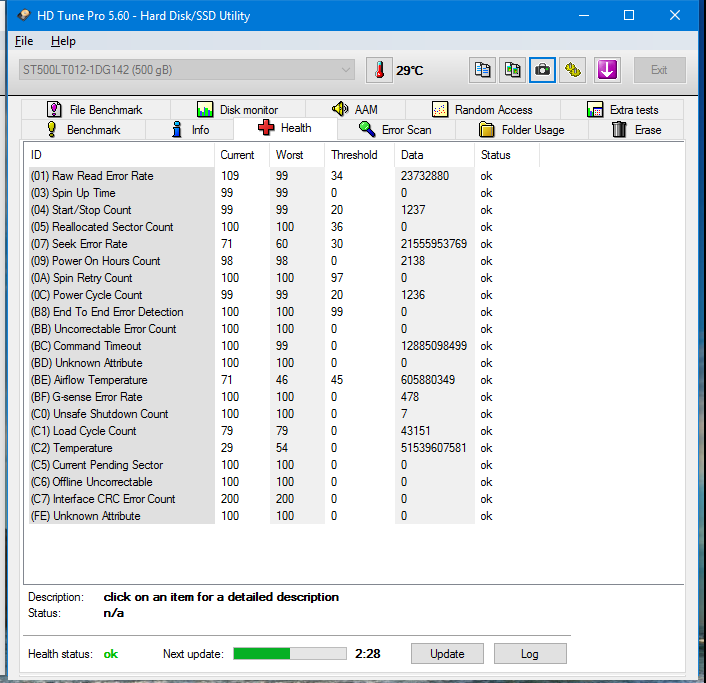Image resolution: width=706 pixels, height=683 pixels.
Task: Click the thermometer temperature icon
Action: [x=380, y=70]
